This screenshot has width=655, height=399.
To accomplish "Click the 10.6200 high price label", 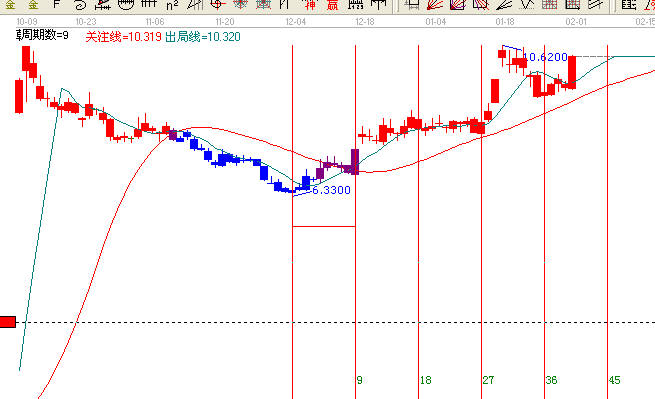I will point(545,57).
